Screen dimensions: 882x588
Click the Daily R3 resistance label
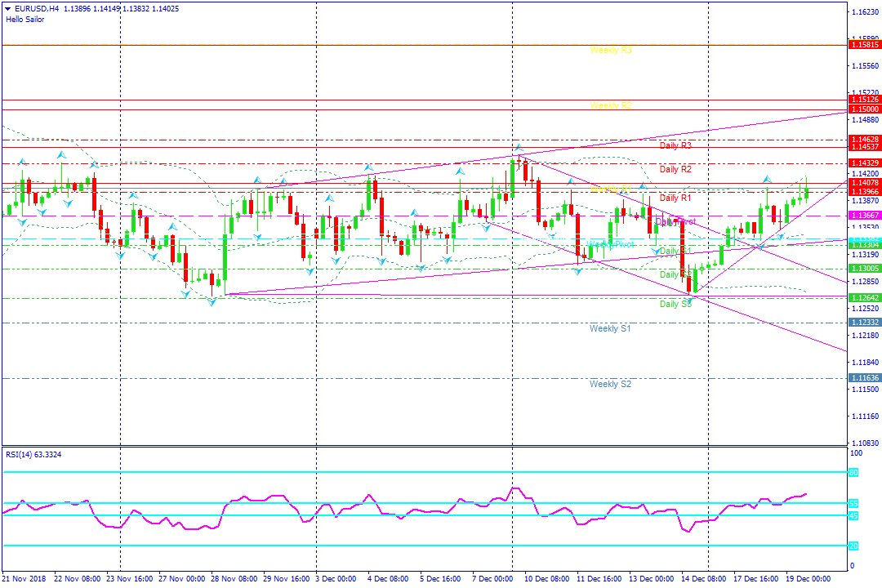[675, 145]
